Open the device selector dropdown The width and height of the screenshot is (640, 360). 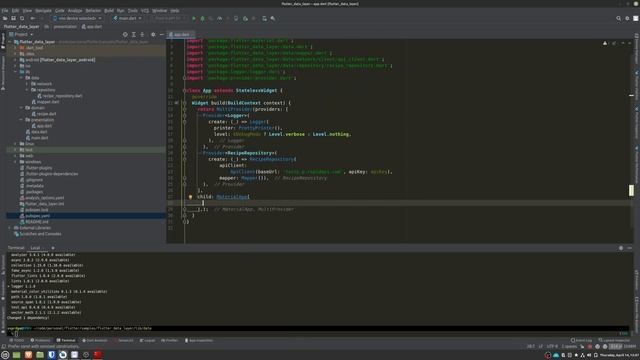click(x=78, y=18)
